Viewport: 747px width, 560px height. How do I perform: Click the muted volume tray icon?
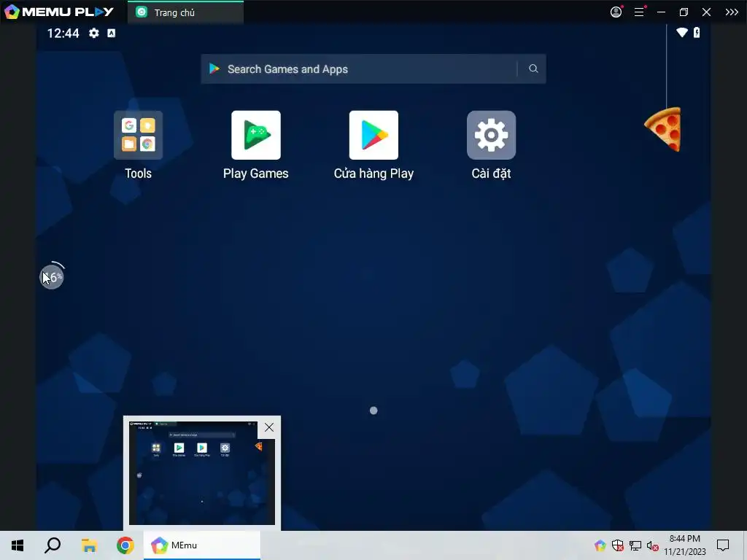click(x=653, y=545)
